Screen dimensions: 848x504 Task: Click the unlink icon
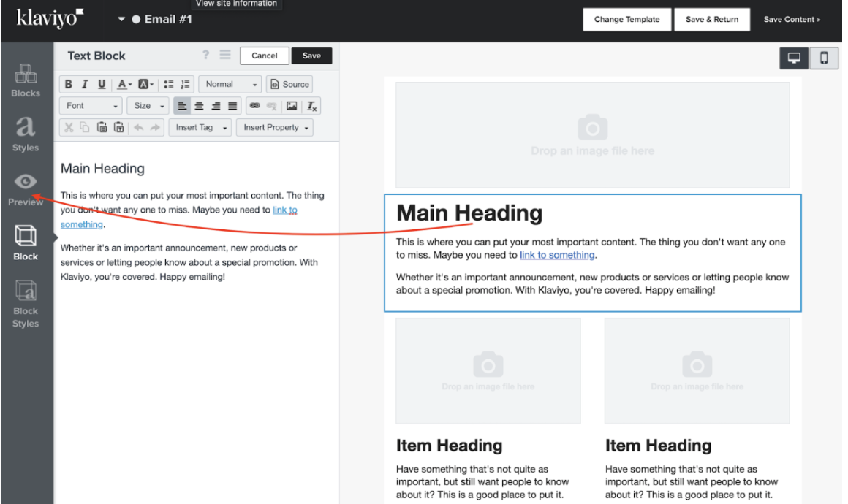(271, 106)
